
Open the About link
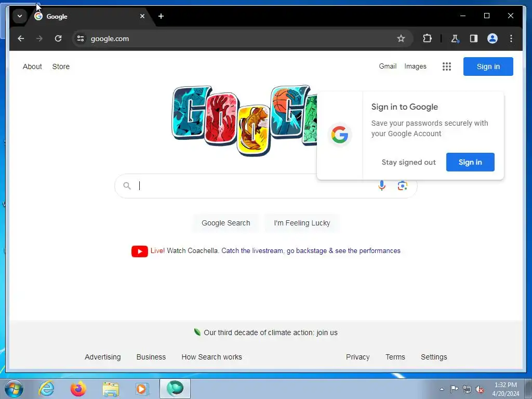tap(32, 66)
